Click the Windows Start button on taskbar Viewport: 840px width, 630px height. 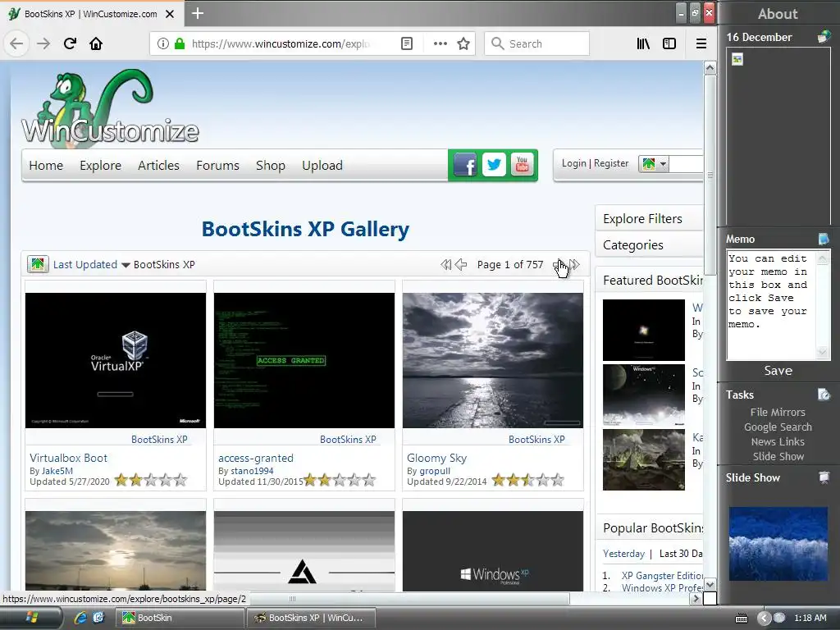point(31,618)
